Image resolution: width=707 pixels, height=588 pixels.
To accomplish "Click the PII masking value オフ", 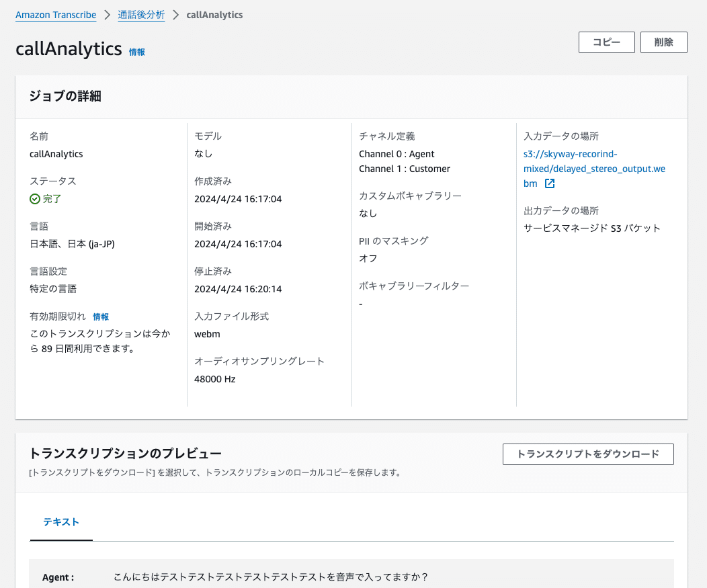I will click(x=368, y=258).
